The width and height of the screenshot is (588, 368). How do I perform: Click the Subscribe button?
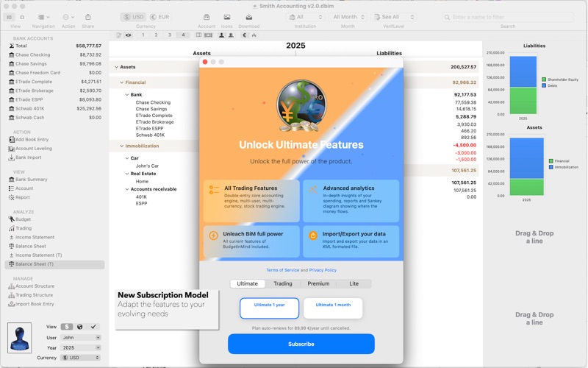pyautogui.click(x=301, y=344)
